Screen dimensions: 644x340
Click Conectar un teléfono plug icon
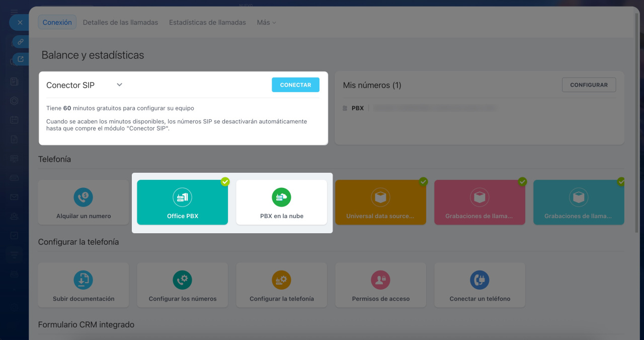pyautogui.click(x=479, y=280)
